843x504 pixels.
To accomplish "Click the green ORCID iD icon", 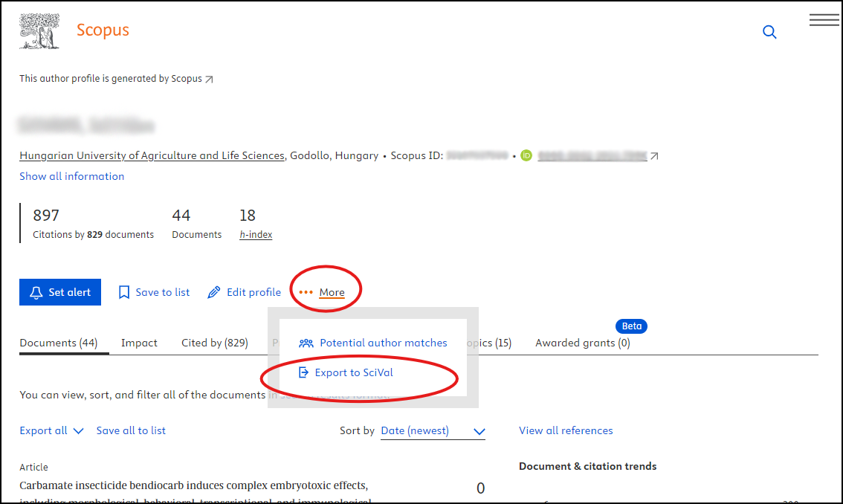I will click(x=526, y=155).
